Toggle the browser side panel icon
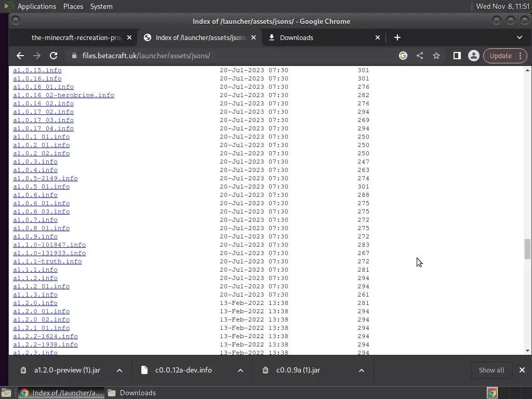532x399 pixels. [x=457, y=56]
